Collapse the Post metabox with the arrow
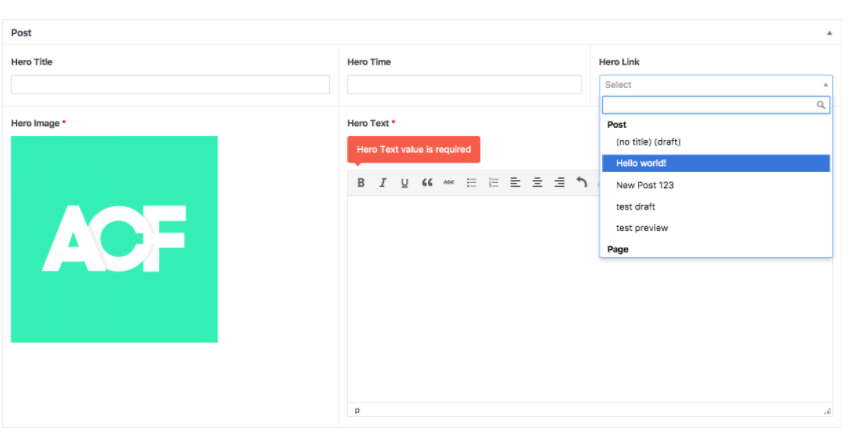Screen dimensions: 851x429 829,33
